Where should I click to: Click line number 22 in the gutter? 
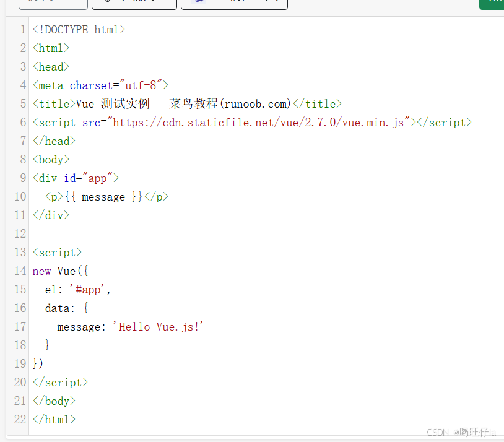pos(20,420)
